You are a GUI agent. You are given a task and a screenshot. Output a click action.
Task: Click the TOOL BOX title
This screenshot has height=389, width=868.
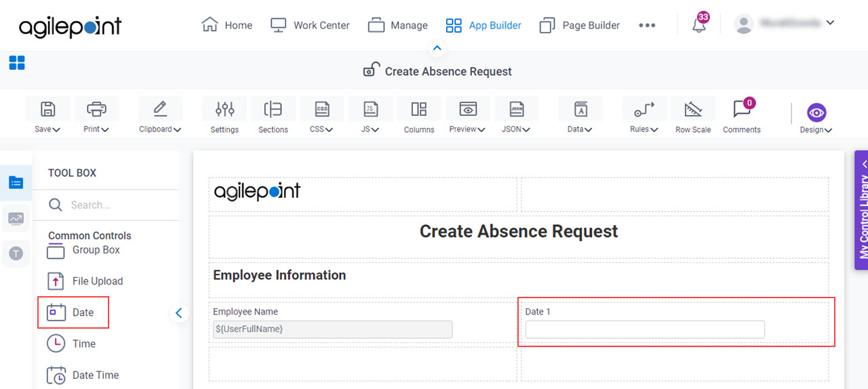pyautogui.click(x=73, y=173)
